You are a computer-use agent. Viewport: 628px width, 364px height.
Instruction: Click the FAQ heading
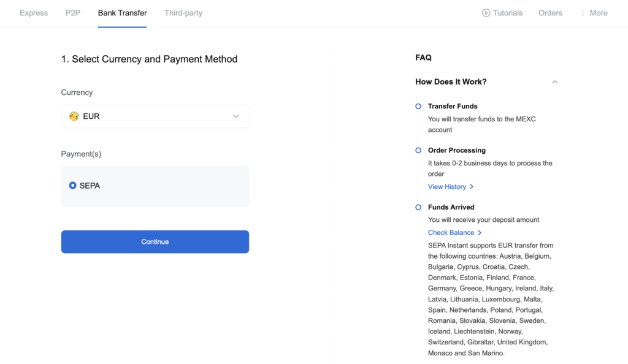tap(423, 58)
